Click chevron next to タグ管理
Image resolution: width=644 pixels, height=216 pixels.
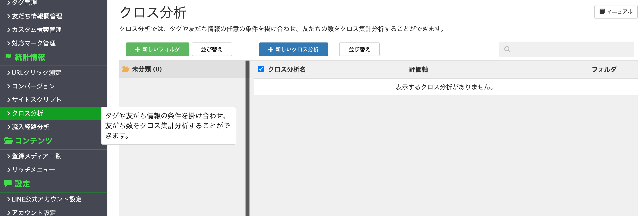click(x=9, y=3)
